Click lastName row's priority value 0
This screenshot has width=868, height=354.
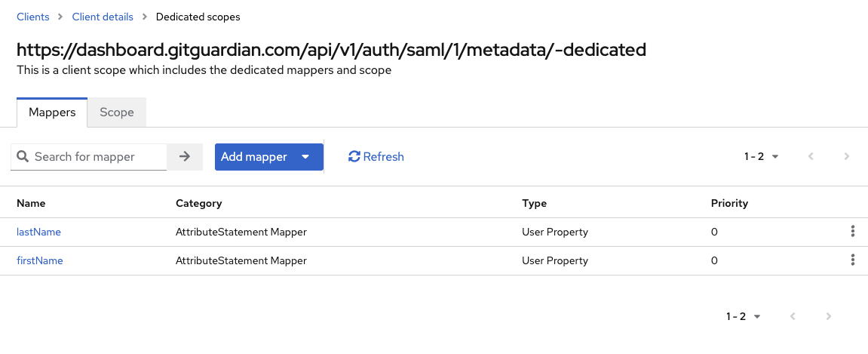(714, 232)
